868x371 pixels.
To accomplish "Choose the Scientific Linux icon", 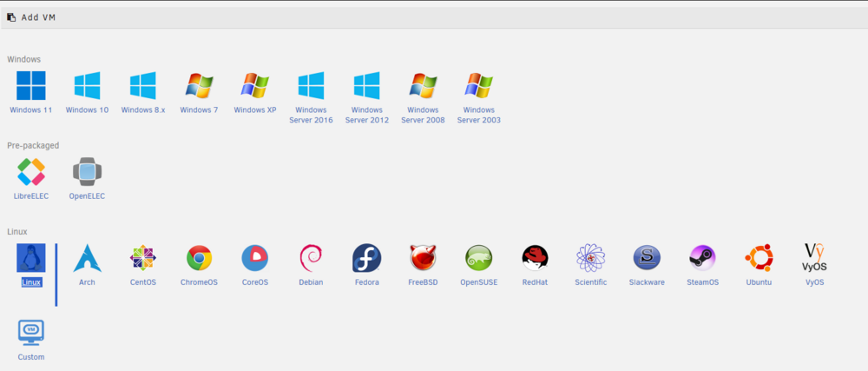I will click(x=590, y=258).
